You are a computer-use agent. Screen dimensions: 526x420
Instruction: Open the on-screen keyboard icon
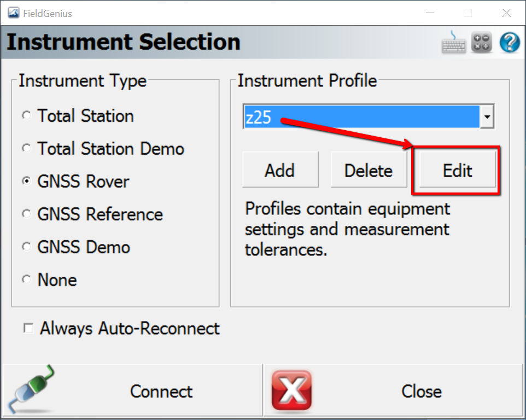(454, 43)
